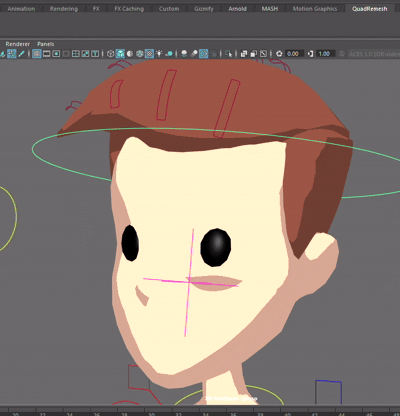This screenshot has width=400, height=416.
Task: Click the Exposure reset icon
Action: pyautogui.click(x=279, y=54)
